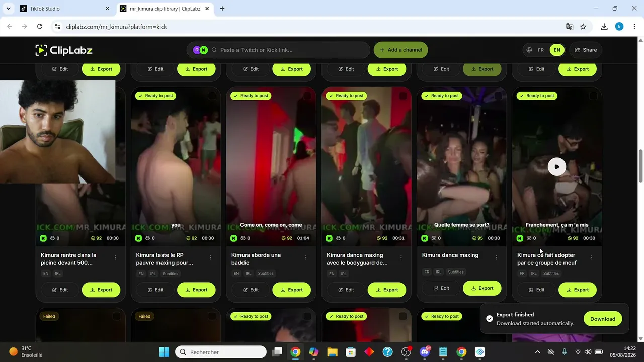Tick checkbox on the 'Quelle femme se sort?' clip
The width and height of the screenshot is (644, 362).
click(498, 96)
